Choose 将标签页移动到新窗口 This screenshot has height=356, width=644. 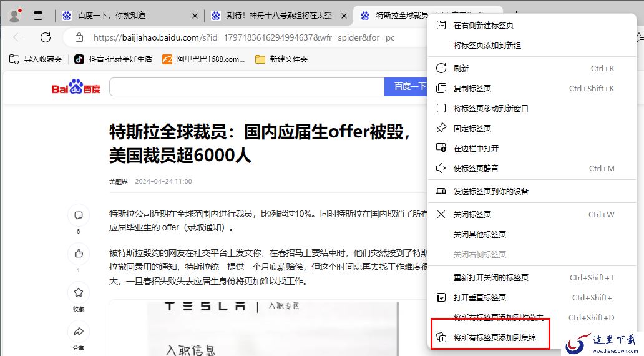[532, 109]
